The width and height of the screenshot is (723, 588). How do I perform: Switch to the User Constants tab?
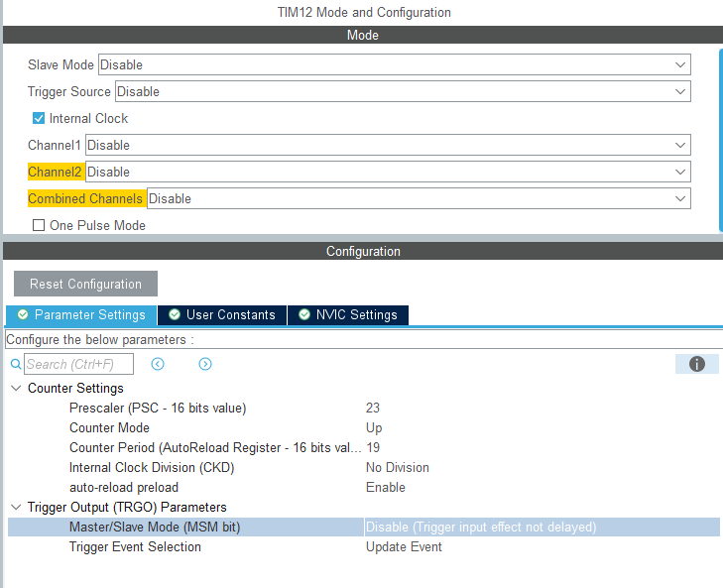tap(222, 315)
